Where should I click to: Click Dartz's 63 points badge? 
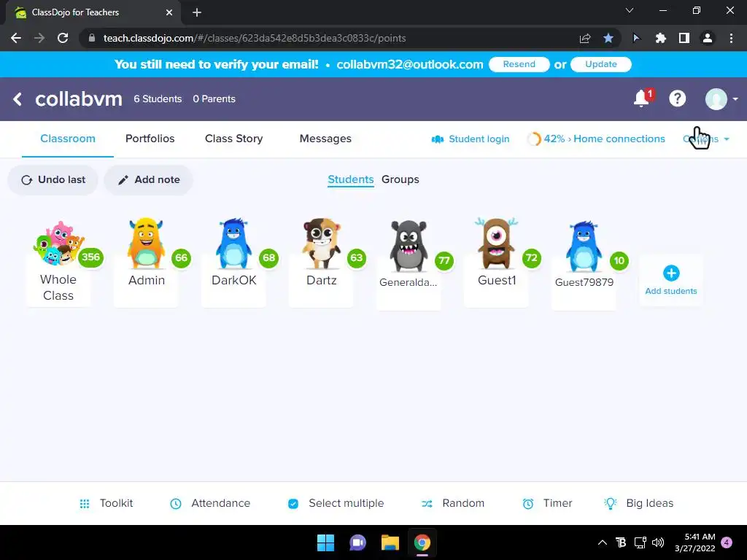coord(356,258)
